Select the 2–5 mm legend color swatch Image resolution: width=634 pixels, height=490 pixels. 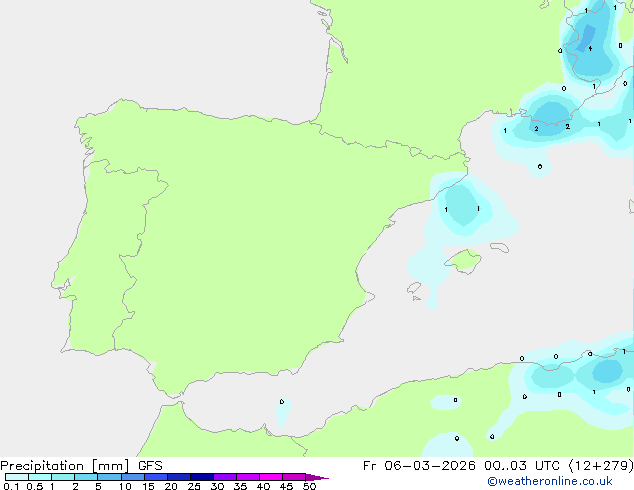pos(86,477)
